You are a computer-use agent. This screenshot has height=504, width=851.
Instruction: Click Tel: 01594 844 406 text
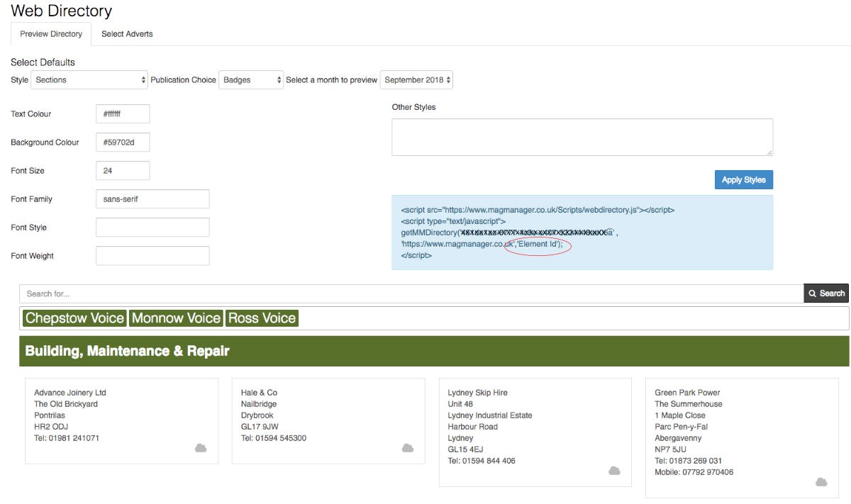coord(482,461)
